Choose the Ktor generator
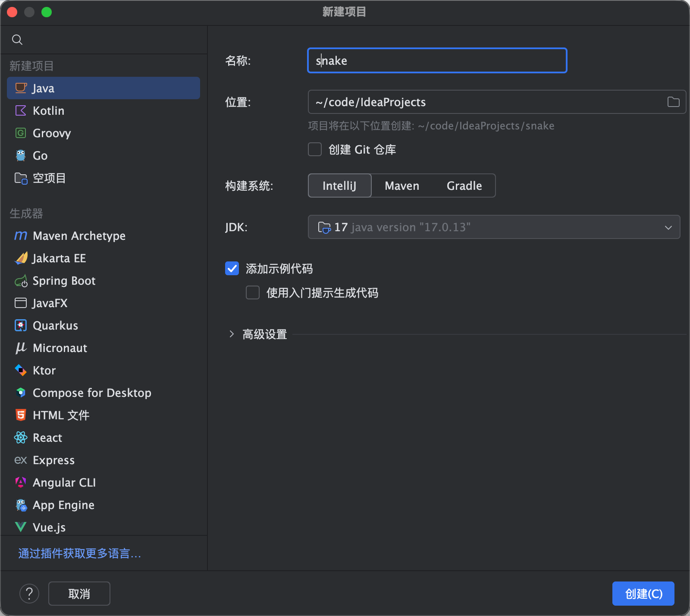Screen dimensions: 690x616 (103, 370)
